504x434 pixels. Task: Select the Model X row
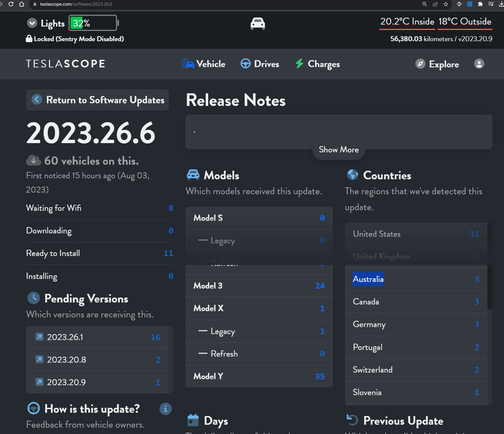coord(259,309)
